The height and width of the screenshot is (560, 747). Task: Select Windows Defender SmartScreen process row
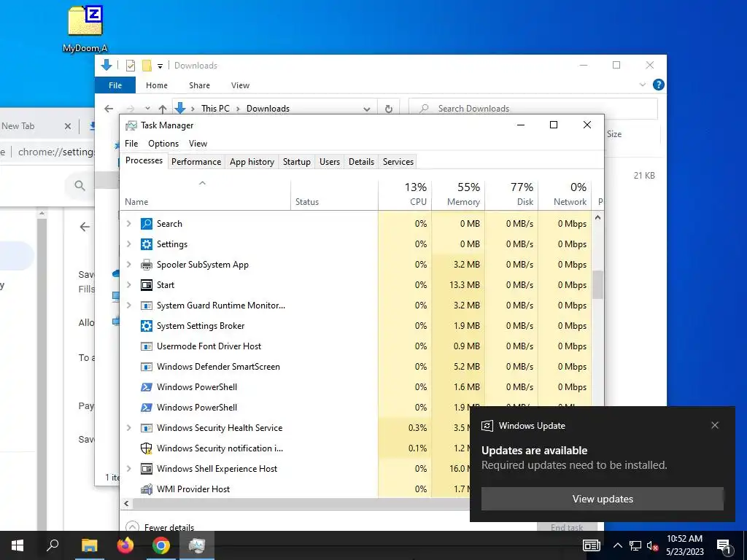[356, 367]
